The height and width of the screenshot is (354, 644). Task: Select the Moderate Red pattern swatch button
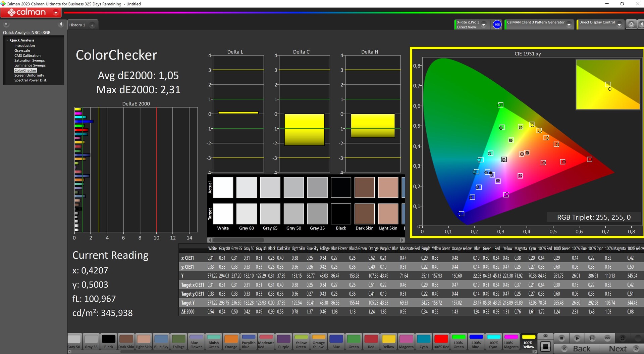point(266,342)
